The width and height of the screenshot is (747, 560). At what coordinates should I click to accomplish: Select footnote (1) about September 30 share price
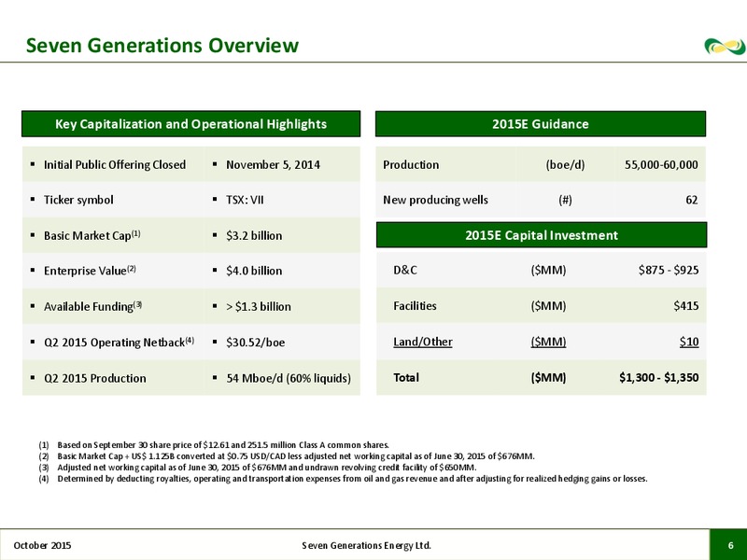coord(214,445)
